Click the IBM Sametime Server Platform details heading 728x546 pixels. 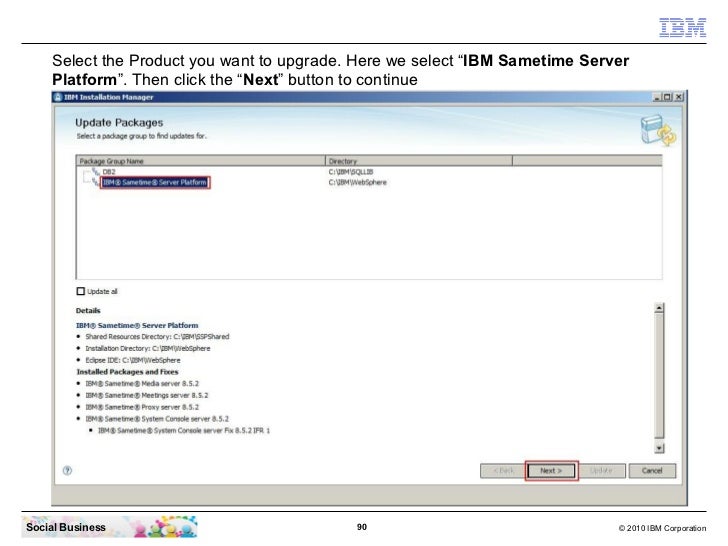tap(137, 325)
